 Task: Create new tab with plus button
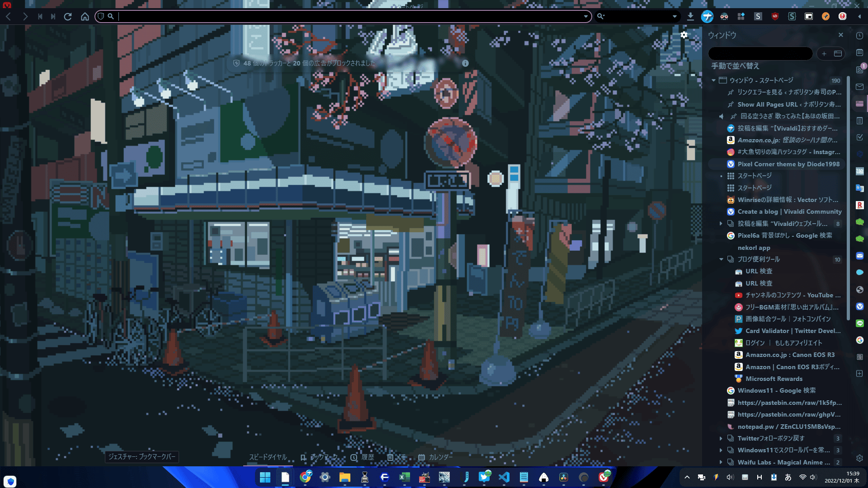tap(824, 54)
